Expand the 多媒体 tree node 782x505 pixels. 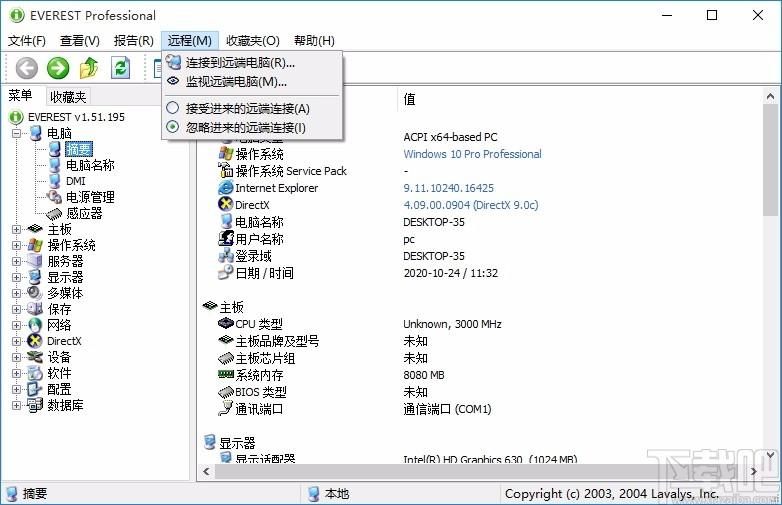click(x=16, y=293)
